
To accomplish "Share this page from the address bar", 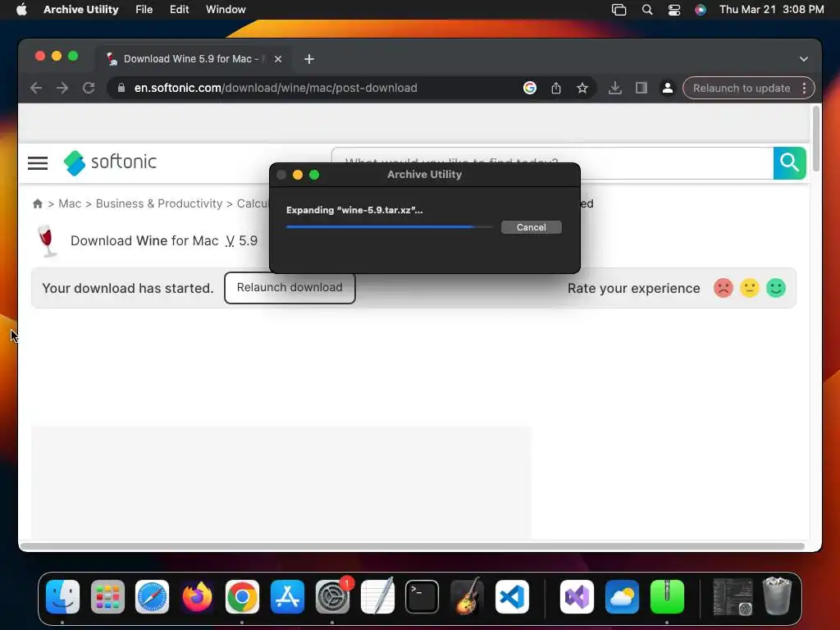I will click(555, 88).
